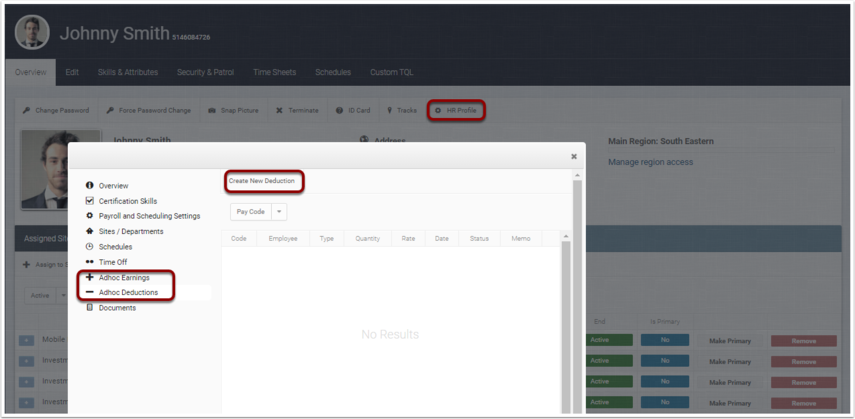Click the gear icon beside Payroll settings
Viewport: 855px width, 419px height.
coord(89,216)
